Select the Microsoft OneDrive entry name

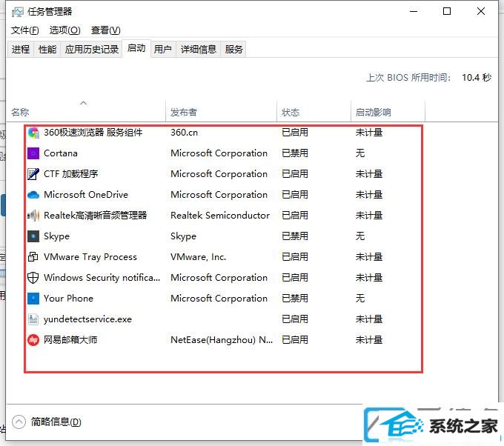coord(86,195)
